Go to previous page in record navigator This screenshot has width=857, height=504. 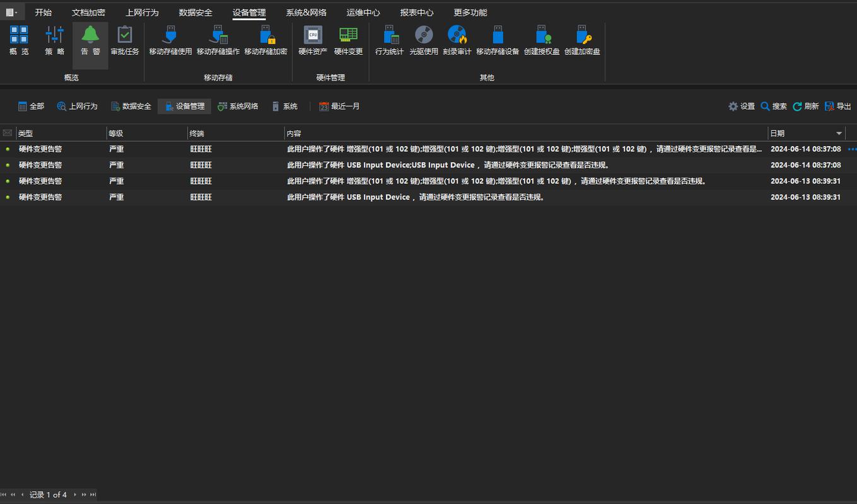[13, 495]
